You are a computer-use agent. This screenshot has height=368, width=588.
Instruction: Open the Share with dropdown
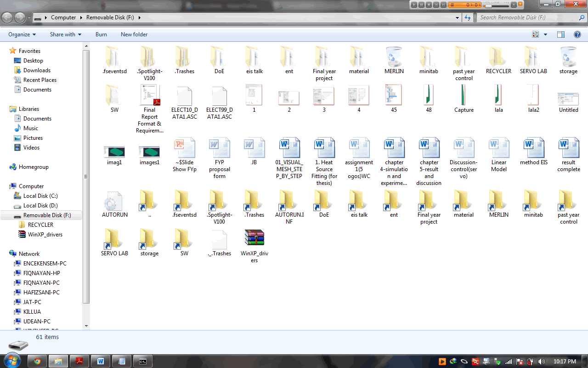tap(66, 34)
